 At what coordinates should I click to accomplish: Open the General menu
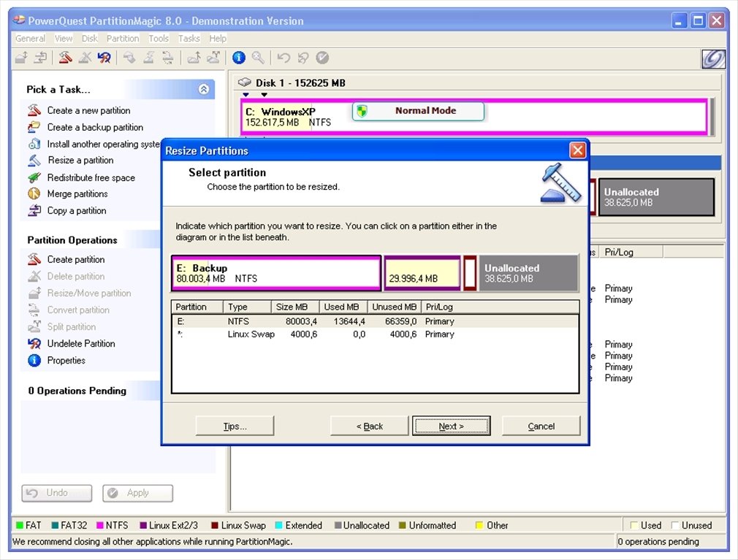pyautogui.click(x=30, y=39)
